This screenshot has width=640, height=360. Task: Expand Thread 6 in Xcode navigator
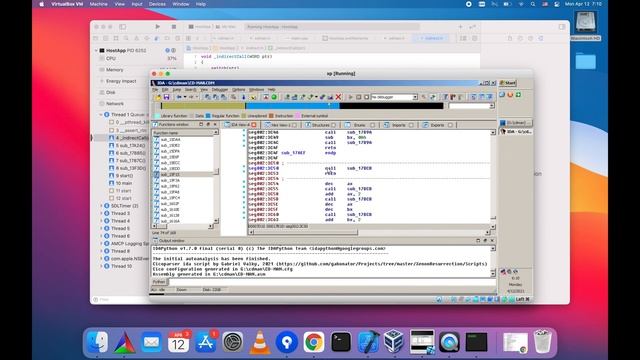[101, 236]
